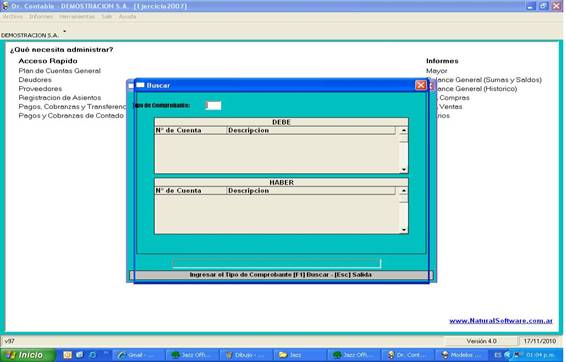Click the HABER table title

tap(281, 183)
